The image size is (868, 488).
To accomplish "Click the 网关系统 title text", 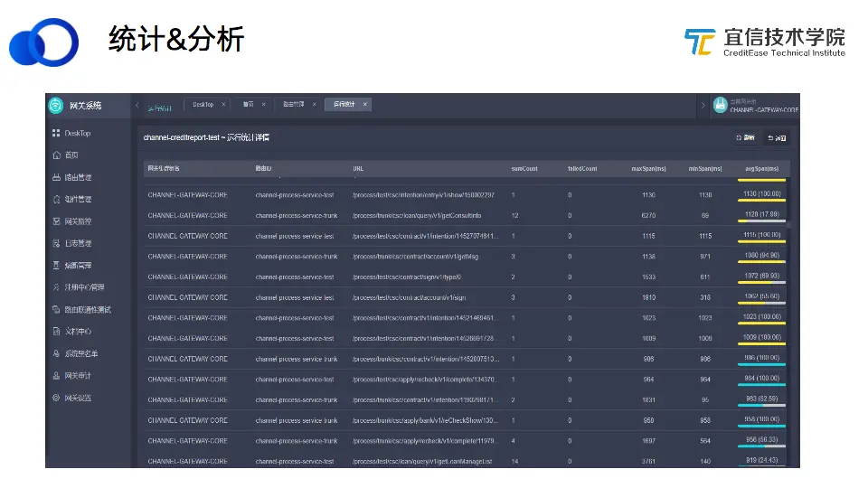I will point(85,106).
